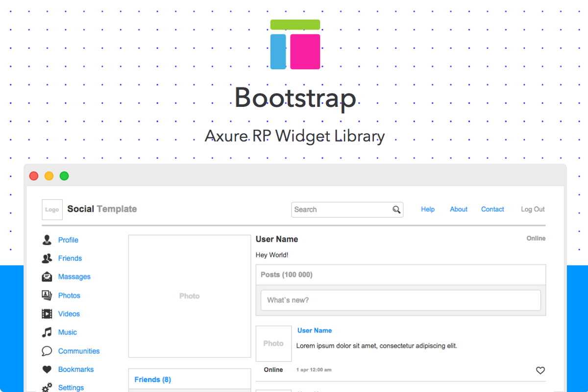Click the bold User Name profile heading
The height and width of the screenshot is (392, 588).
point(277,239)
